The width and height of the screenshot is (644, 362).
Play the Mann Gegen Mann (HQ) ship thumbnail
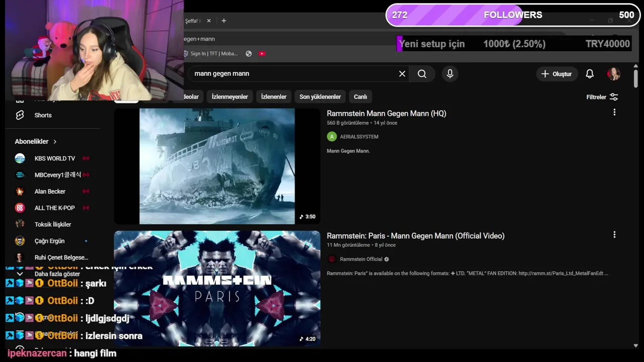click(217, 166)
